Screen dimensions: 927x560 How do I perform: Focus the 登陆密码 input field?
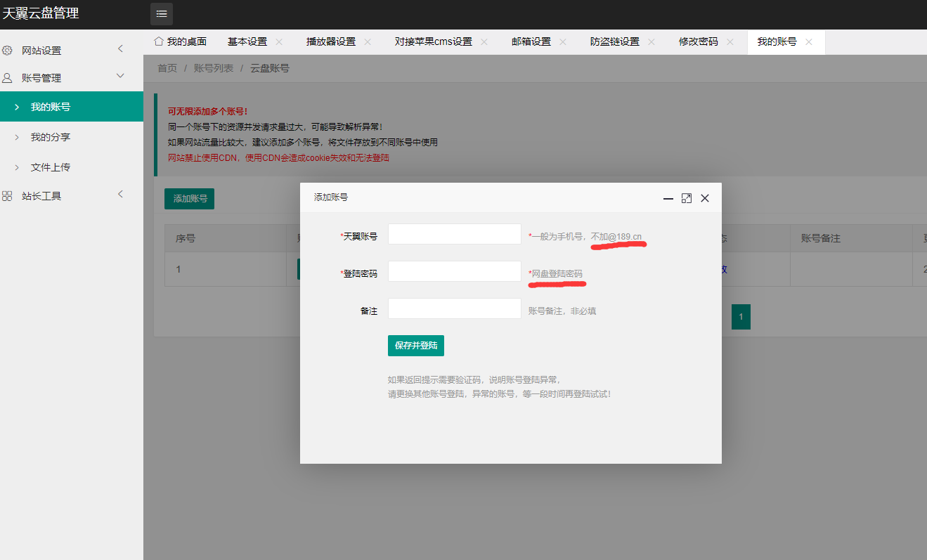(x=455, y=271)
